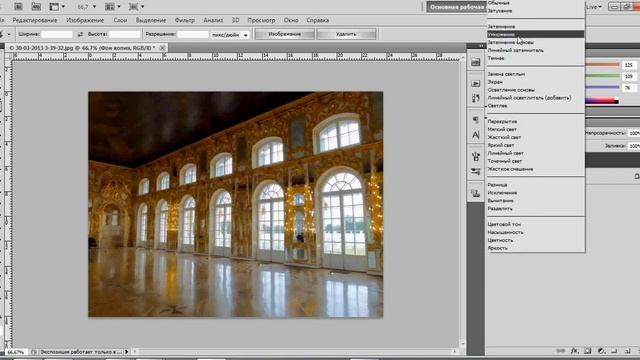Open the CS Live dropdown

(594, 7)
